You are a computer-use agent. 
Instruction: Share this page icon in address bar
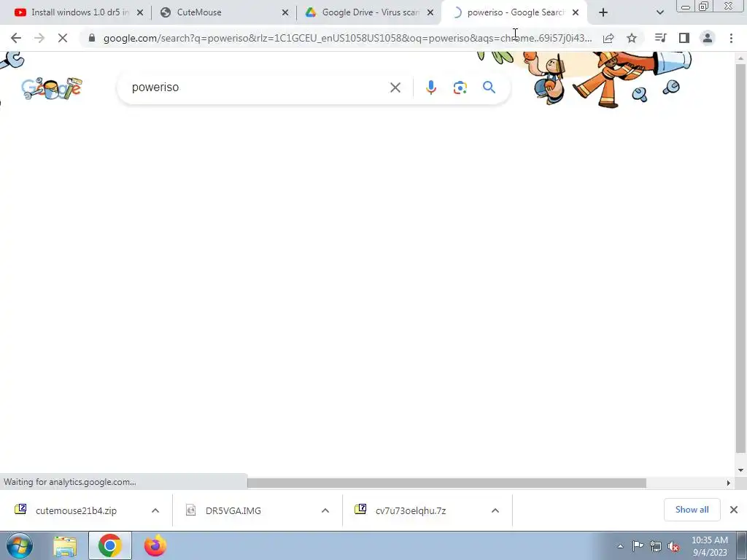pos(608,38)
